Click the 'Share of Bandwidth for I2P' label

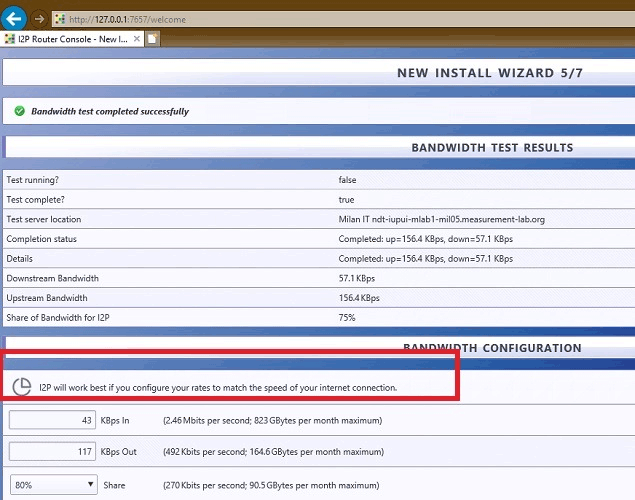(x=58, y=318)
